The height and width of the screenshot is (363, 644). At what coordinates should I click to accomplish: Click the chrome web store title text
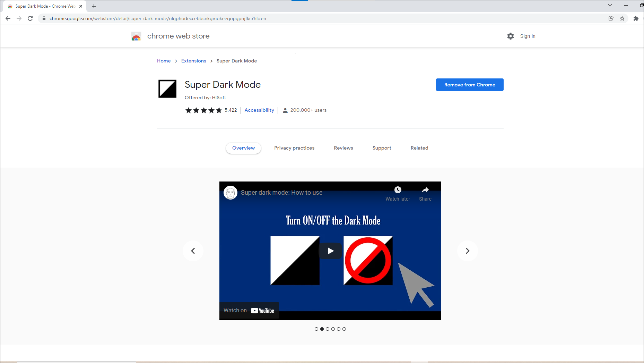(x=179, y=36)
